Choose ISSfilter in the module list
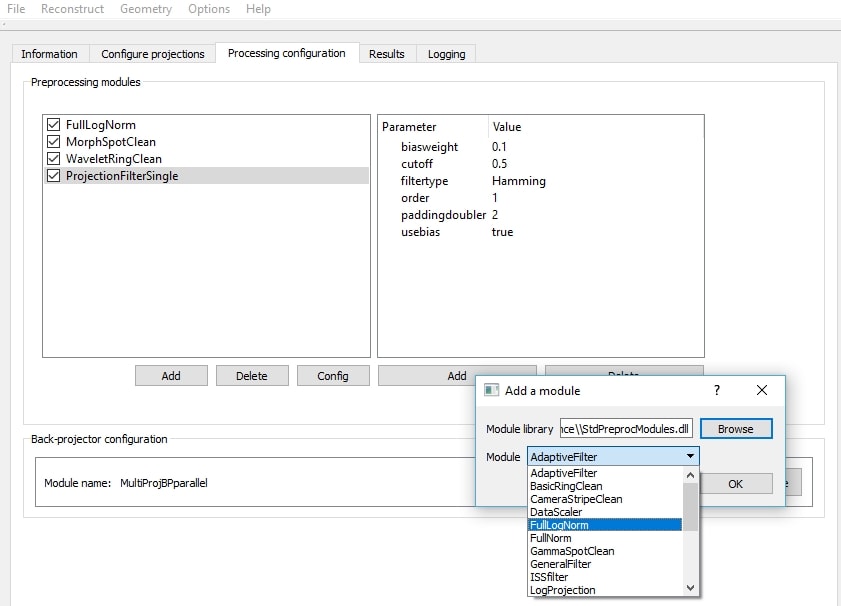Image resolution: width=841 pixels, height=606 pixels. click(606, 577)
